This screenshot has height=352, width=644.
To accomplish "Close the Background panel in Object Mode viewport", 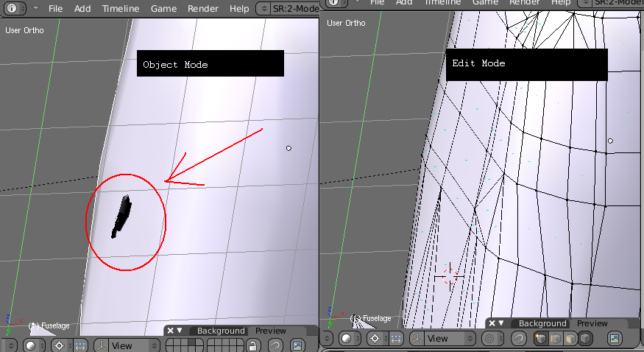I will point(171,330).
